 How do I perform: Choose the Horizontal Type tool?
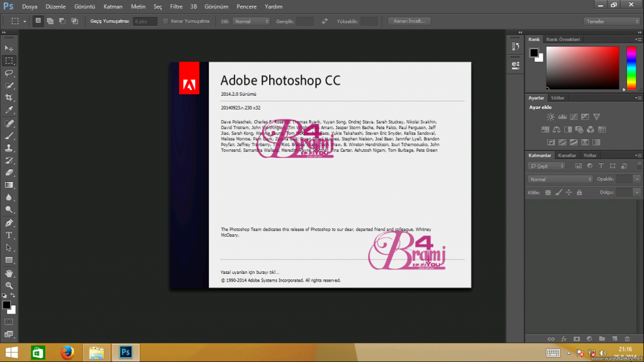[x=9, y=235]
